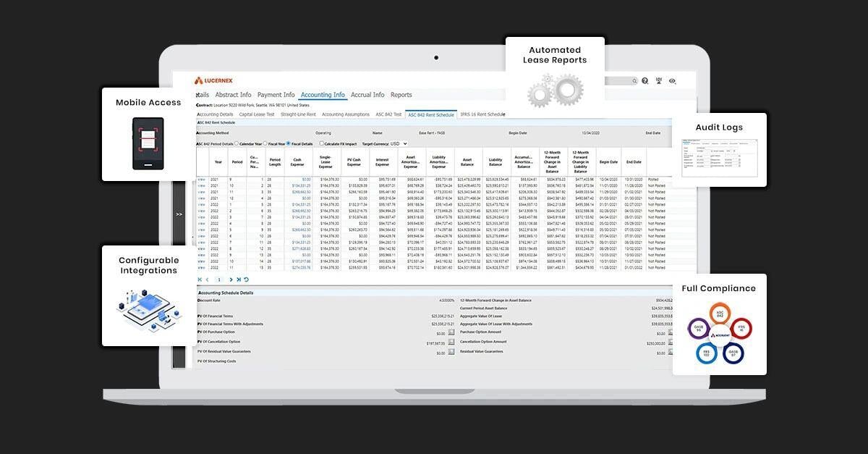Jump to first page of schedule
Screen dimensions: 868x454
(x=200, y=279)
